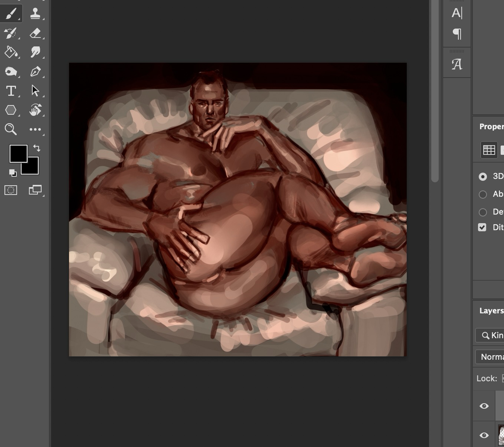
Task: Select the Brush tool
Action: (11, 14)
